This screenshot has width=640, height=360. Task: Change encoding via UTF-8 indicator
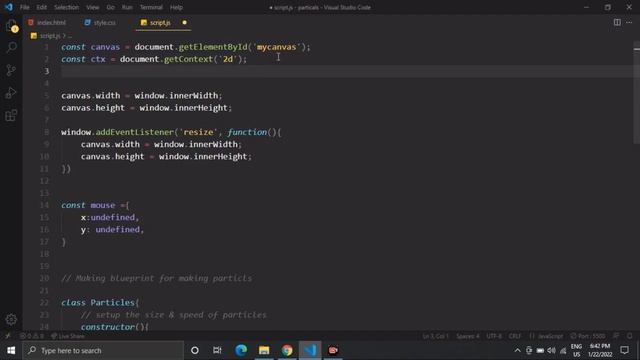pos(494,336)
